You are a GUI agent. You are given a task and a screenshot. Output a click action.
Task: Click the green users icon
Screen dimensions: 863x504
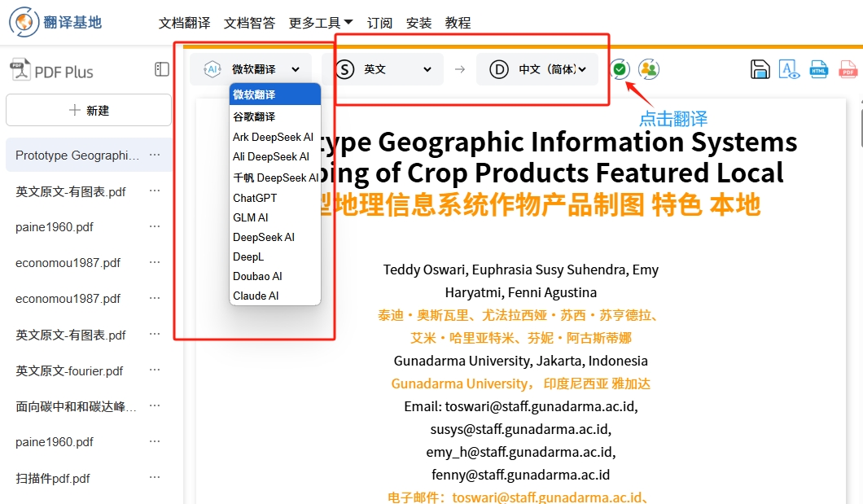pyautogui.click(x=650, y=69)
